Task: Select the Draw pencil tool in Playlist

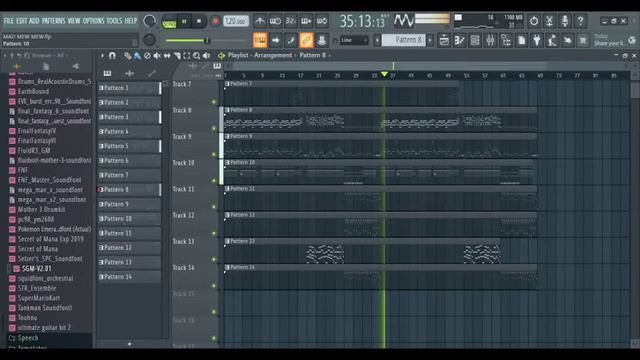Action: coord(128,56)
